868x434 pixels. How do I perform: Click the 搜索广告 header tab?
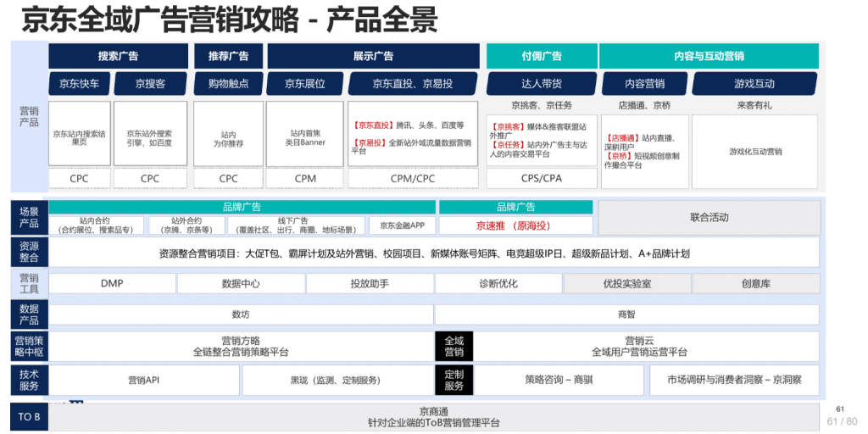118,56
